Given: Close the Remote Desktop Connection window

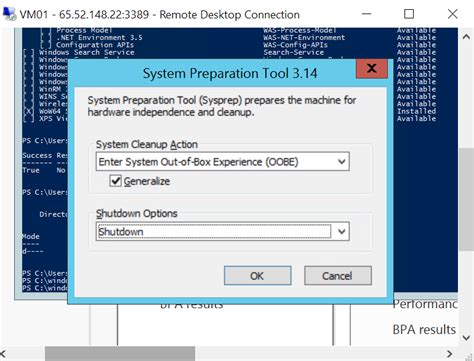Looking at the screenshot, I should (x=452, y=14).
